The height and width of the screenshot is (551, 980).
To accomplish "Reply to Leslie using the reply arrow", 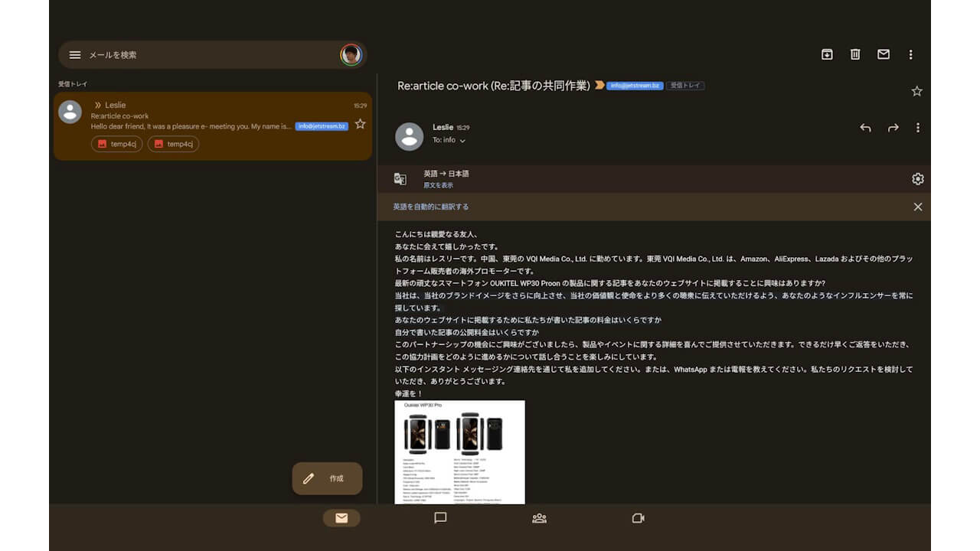I will [x=865, y=128].
